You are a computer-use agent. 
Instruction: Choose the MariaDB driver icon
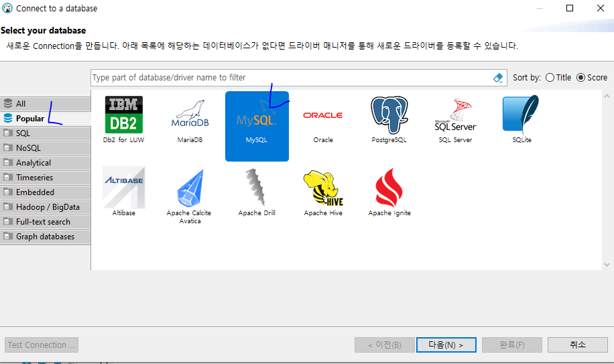click(190, 113)
